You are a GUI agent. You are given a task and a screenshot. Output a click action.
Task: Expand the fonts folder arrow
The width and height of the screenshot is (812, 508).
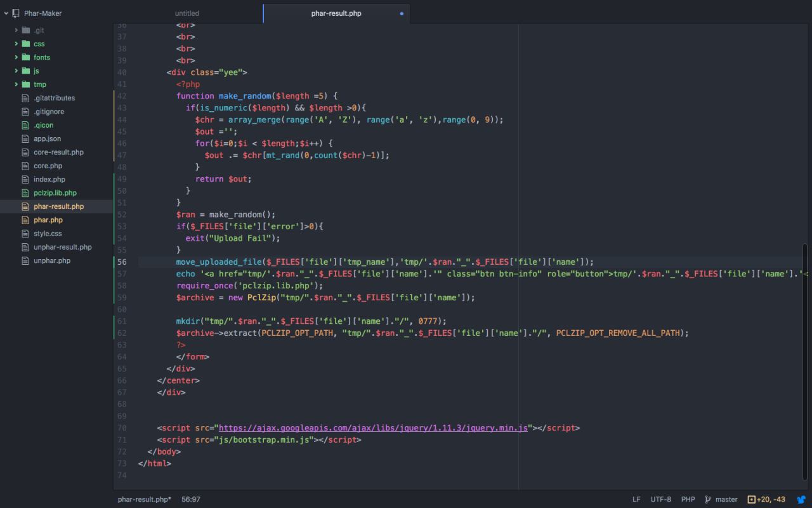pos(16,57)
